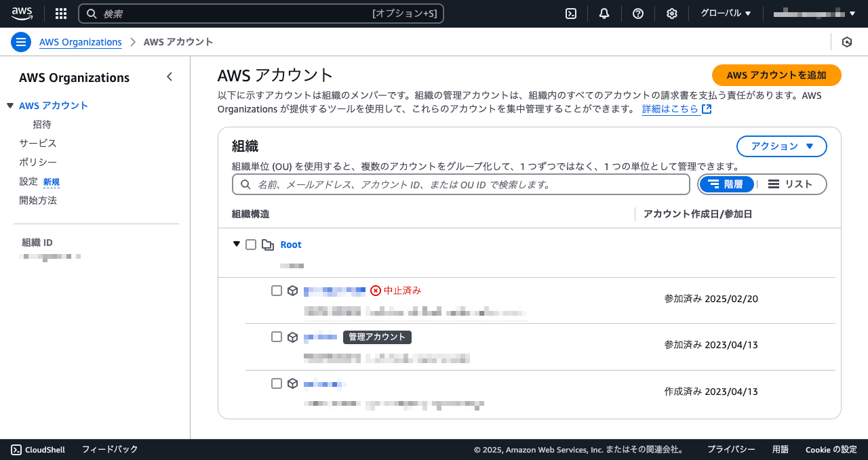Open the account link marked 中止済み
Viewport: 868px width, 460px height.
coord(334,291)
